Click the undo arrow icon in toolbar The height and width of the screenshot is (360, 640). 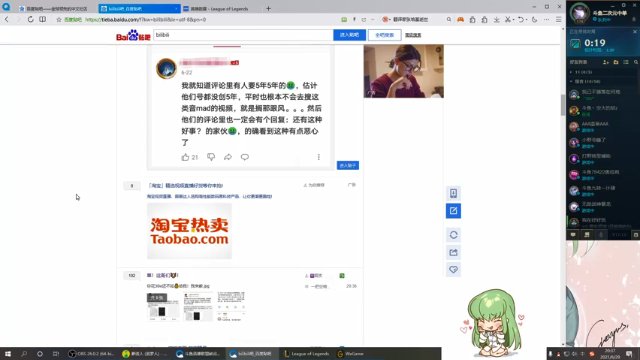point(520,20)
